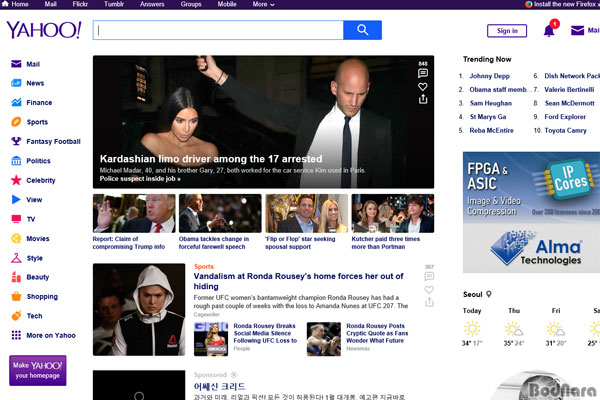Screen dimensions: 600x400
Task: Open Obama farewell speech thumbnail
Action: [x=220, y=213]
